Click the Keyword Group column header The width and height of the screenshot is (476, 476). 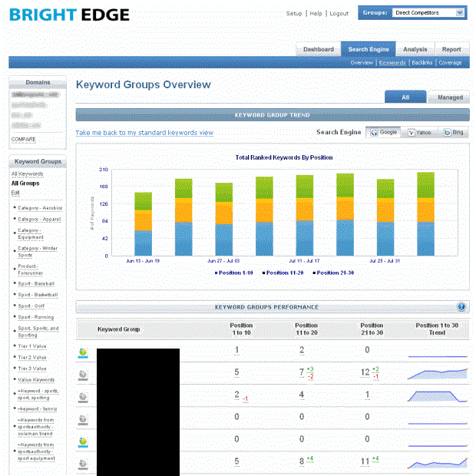pos(118,329)
